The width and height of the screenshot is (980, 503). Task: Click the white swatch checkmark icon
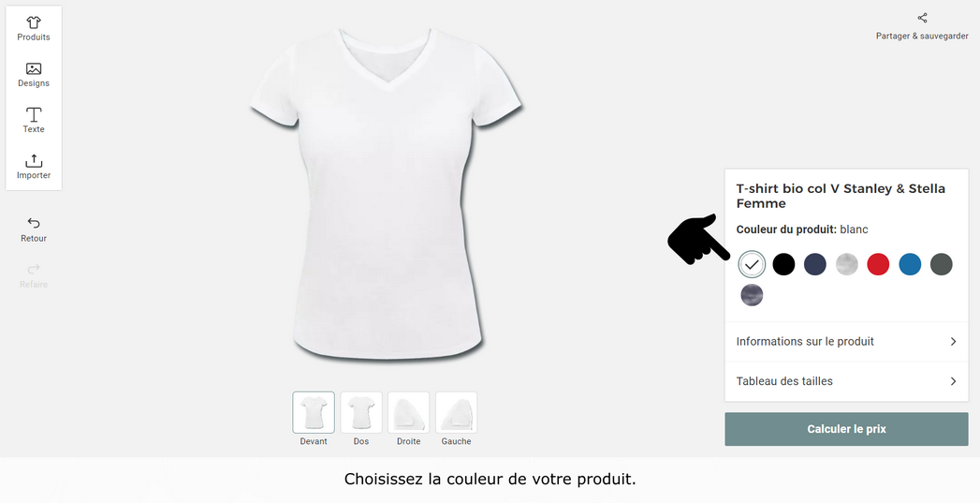(752, 265)
